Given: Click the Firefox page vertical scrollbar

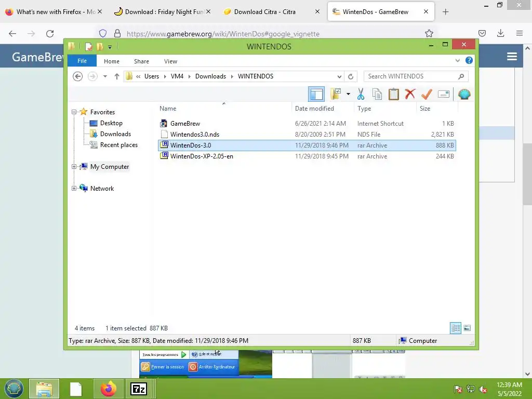Looking at the screenshot, I should 527,175.
